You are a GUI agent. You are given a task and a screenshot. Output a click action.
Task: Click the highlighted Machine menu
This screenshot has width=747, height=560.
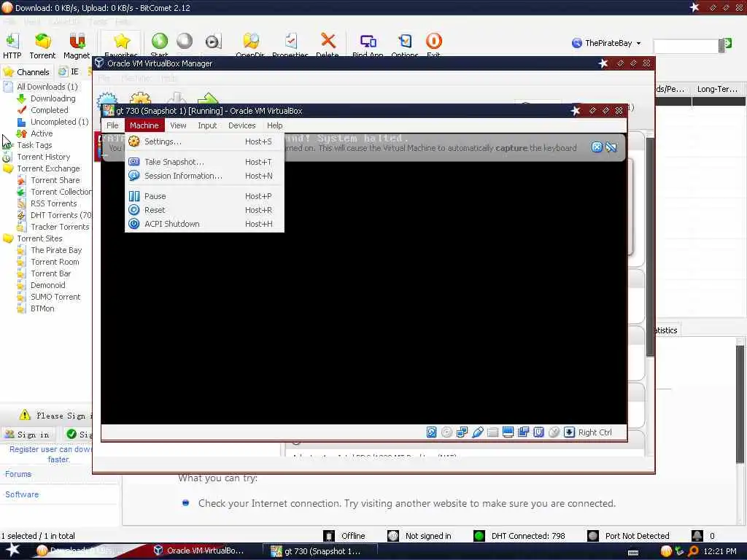[144, 125]
